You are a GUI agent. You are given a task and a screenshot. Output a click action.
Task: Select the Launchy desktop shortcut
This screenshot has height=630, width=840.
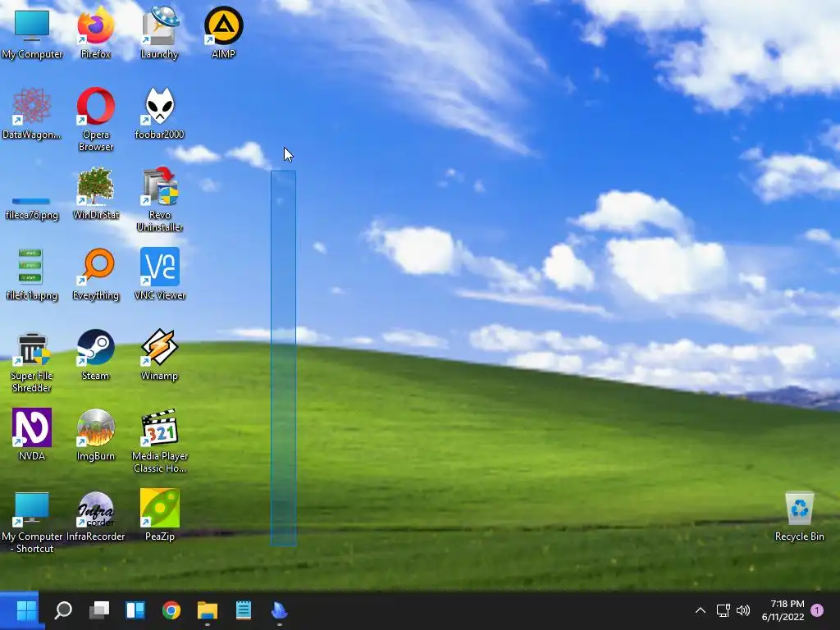tap(159, 32)
